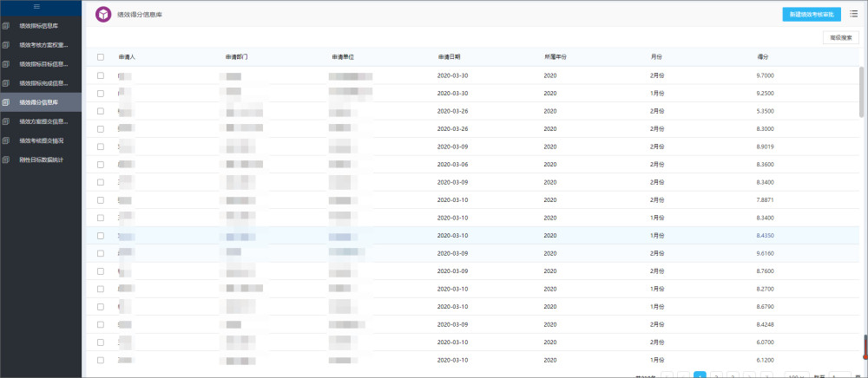This screenshot has height=378, width=868.
Task: Click the vertical table scrollbar thumb
Action: point(861,92)
